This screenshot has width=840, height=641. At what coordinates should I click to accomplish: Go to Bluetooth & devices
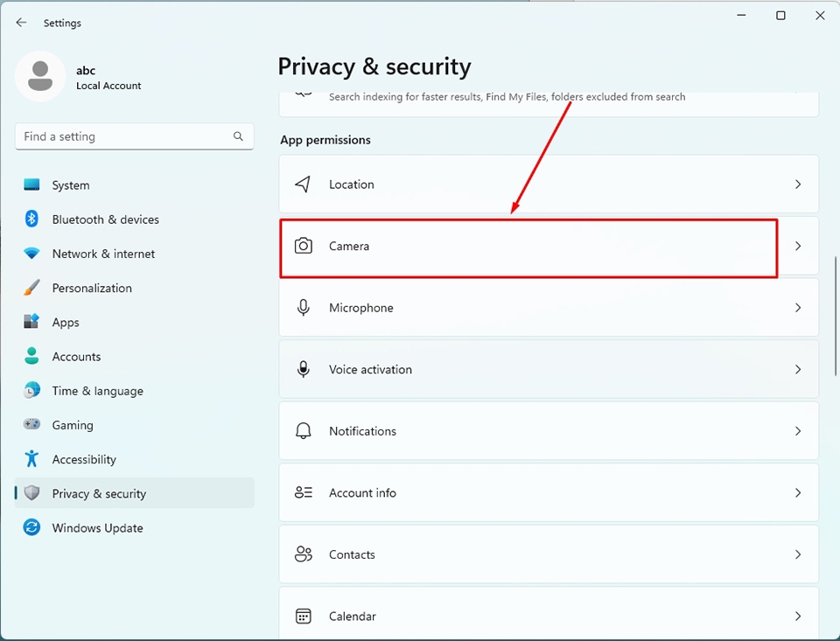tap(134, 219)
